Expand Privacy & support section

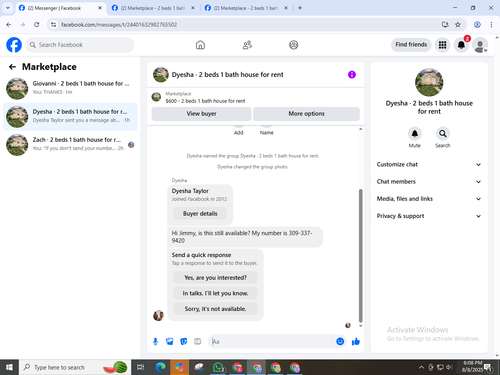point(429,216)
